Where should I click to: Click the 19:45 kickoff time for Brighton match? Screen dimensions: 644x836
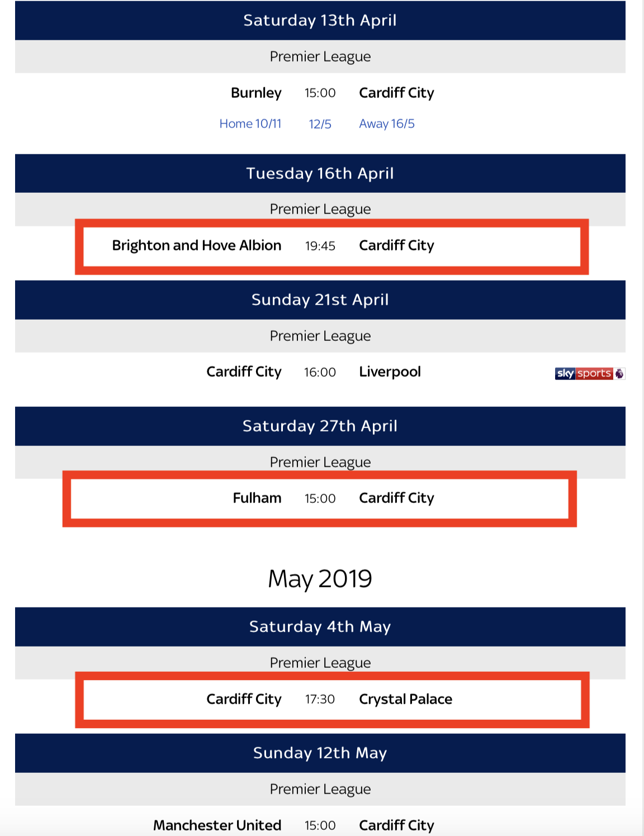tap(320, 246)
